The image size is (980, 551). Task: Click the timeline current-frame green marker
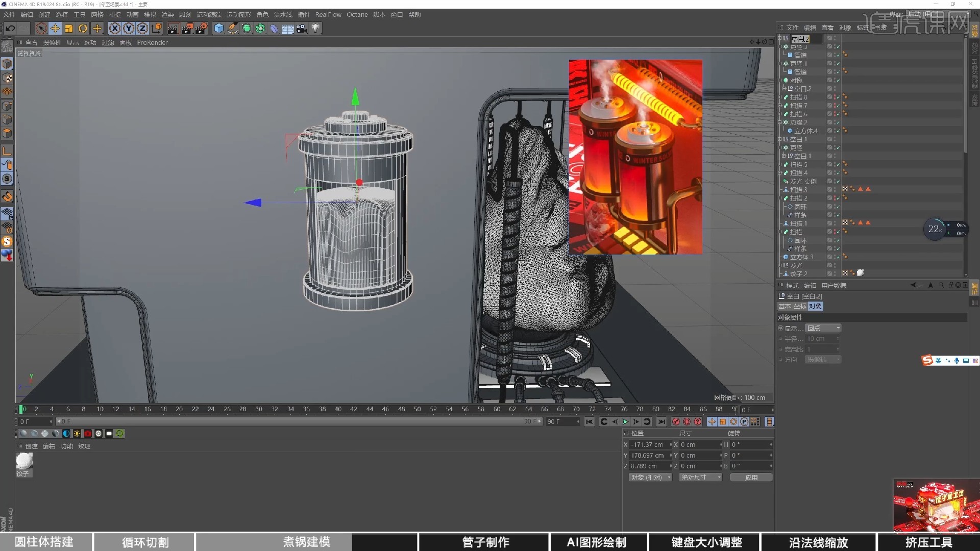[21, 409]
